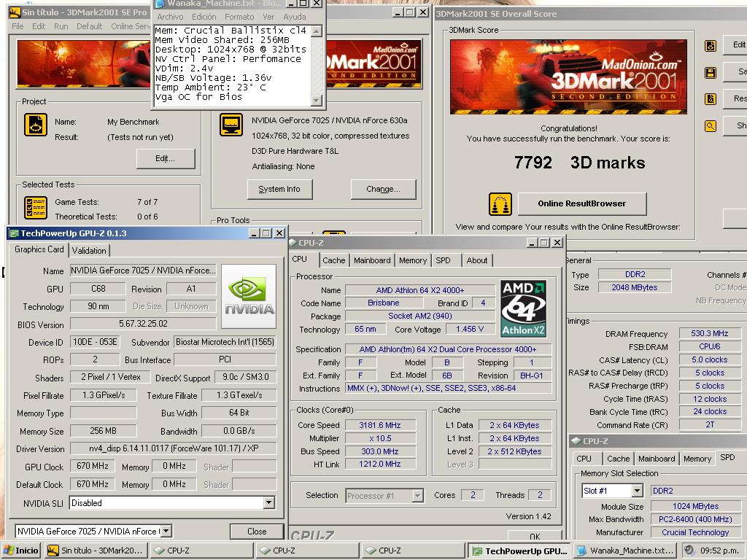Open the Slot #1 memory slot dropdown
The image size is (747, 560).
pos(637,491)
